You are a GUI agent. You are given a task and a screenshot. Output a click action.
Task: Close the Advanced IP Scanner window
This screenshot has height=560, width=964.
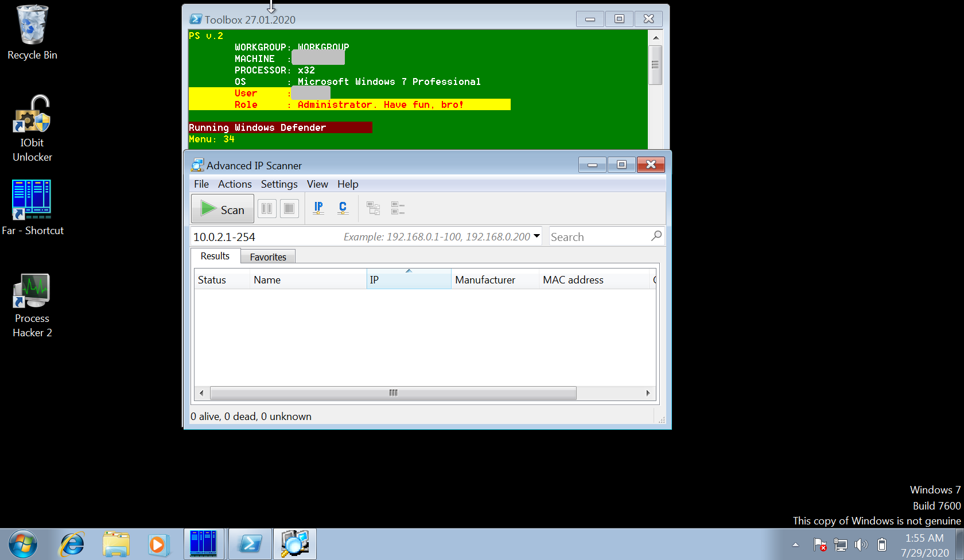(651, 165)
